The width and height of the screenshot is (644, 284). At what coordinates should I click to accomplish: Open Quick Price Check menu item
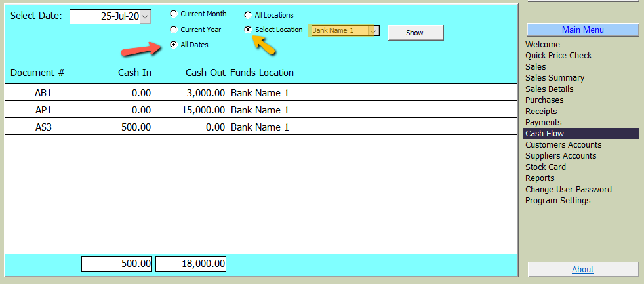coord(558,56)
